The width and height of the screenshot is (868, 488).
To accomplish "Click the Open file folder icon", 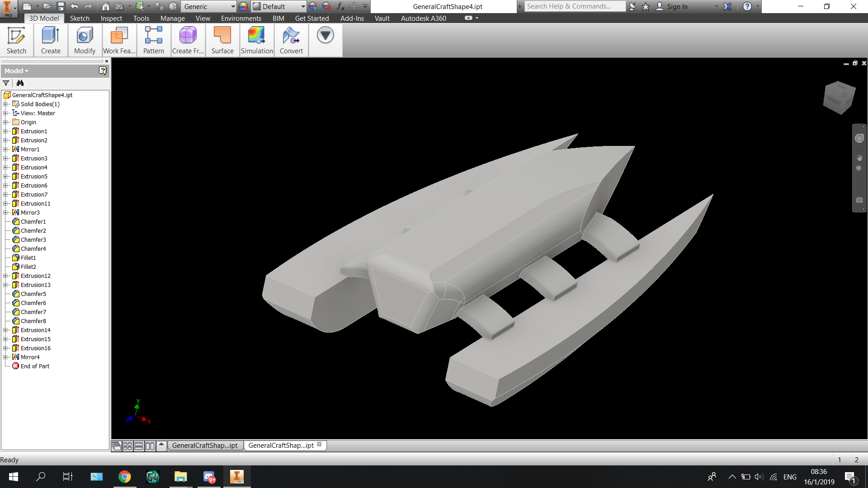I will (x=47, y=6).
